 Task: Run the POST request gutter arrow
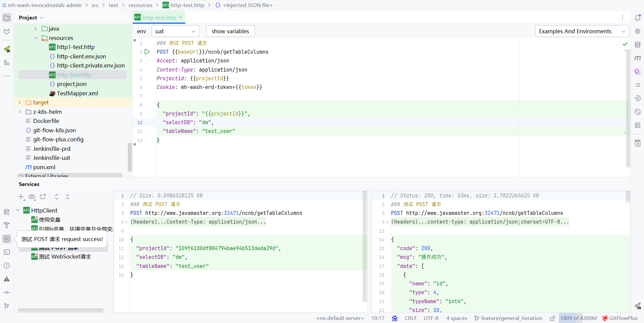[x=147, y=52]
